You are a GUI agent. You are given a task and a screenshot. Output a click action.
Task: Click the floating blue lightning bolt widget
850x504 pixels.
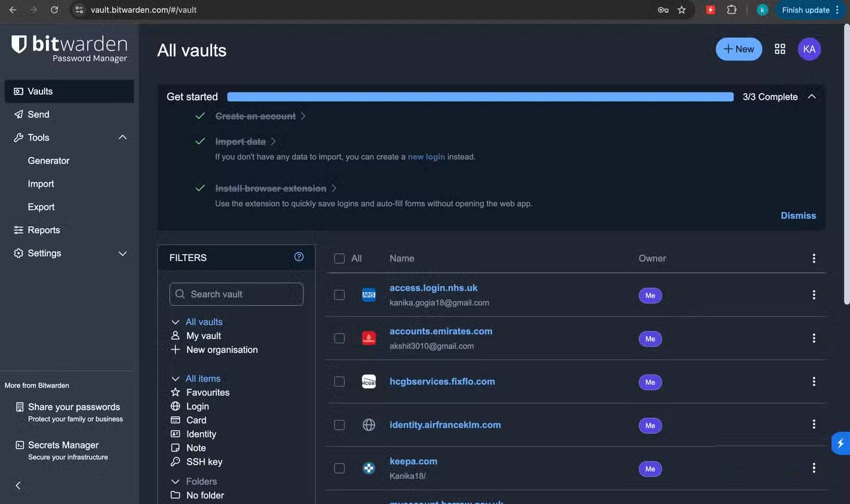841,443
